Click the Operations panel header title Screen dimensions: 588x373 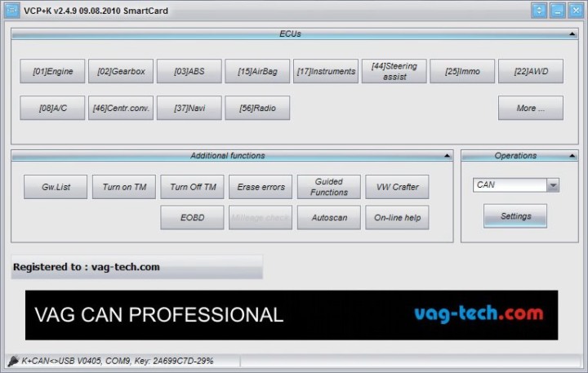click(515, 156)
